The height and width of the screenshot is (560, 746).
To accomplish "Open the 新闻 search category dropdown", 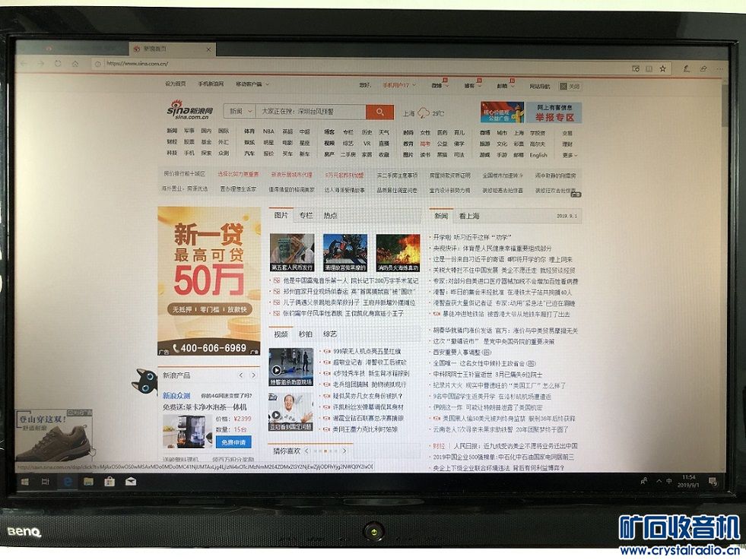I will [x=241, y=111].
